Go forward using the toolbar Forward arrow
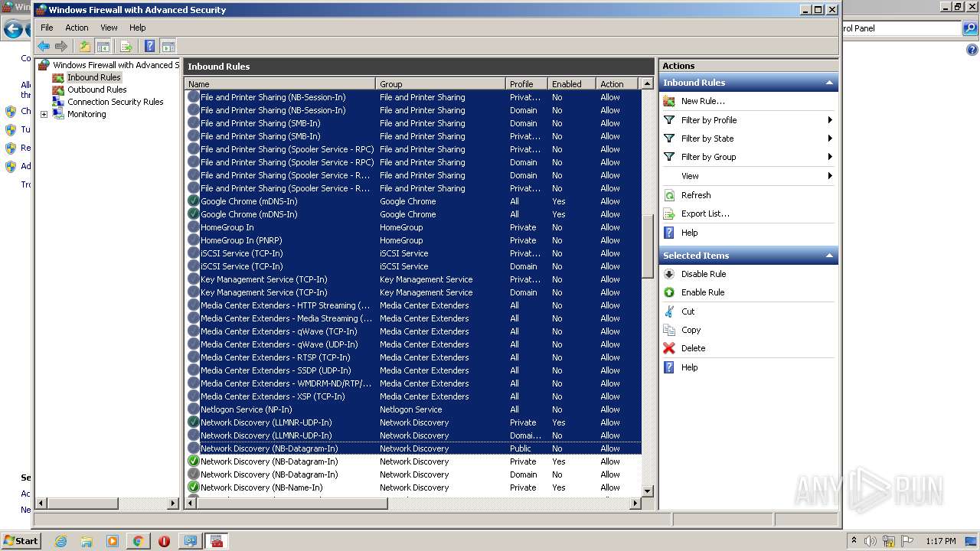980x551 pixels. click(61, 46)
